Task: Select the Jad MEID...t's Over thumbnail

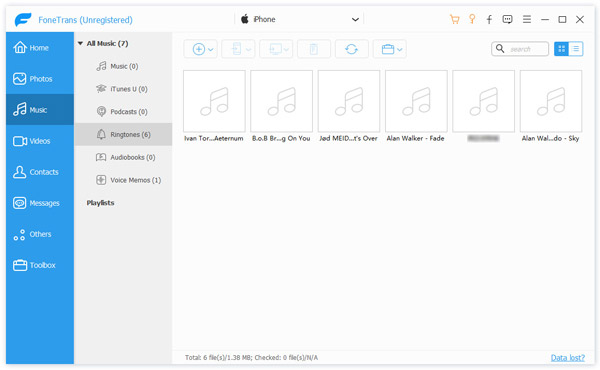Action: [349, 101]
